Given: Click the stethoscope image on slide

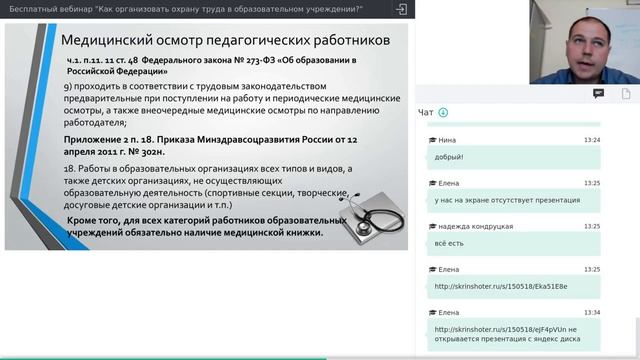Looking at the screenshot, I should click(x=372, y=218).
